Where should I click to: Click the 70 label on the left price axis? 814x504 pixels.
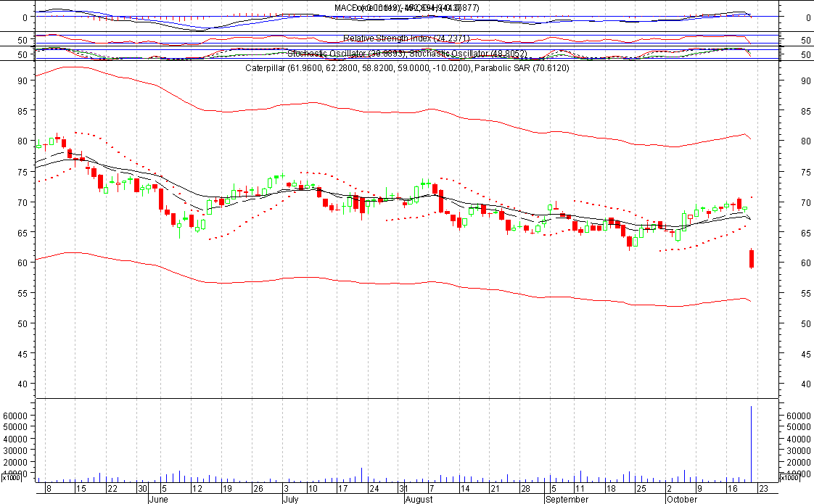point(22,202)
